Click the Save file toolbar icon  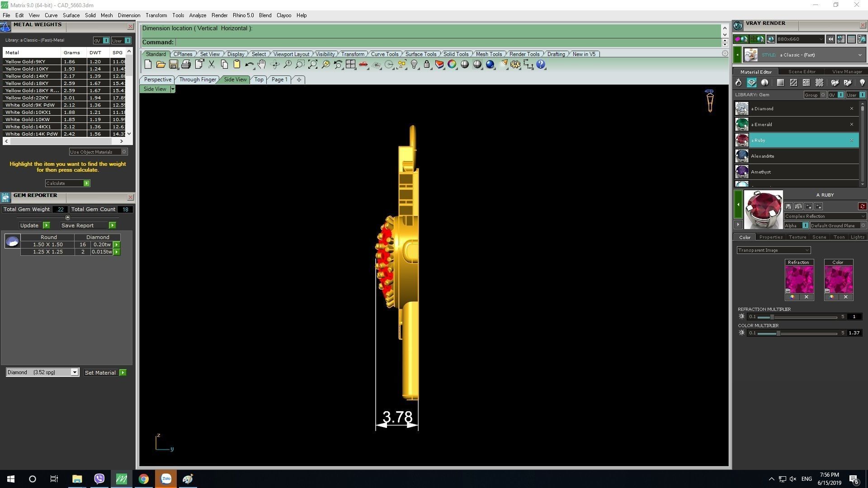(173, 65)
